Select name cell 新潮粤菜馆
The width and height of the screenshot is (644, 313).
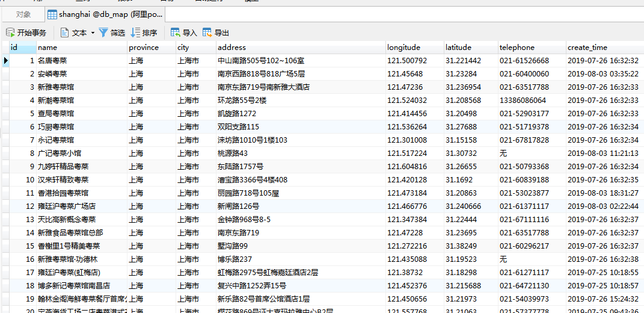pos(82,101)
